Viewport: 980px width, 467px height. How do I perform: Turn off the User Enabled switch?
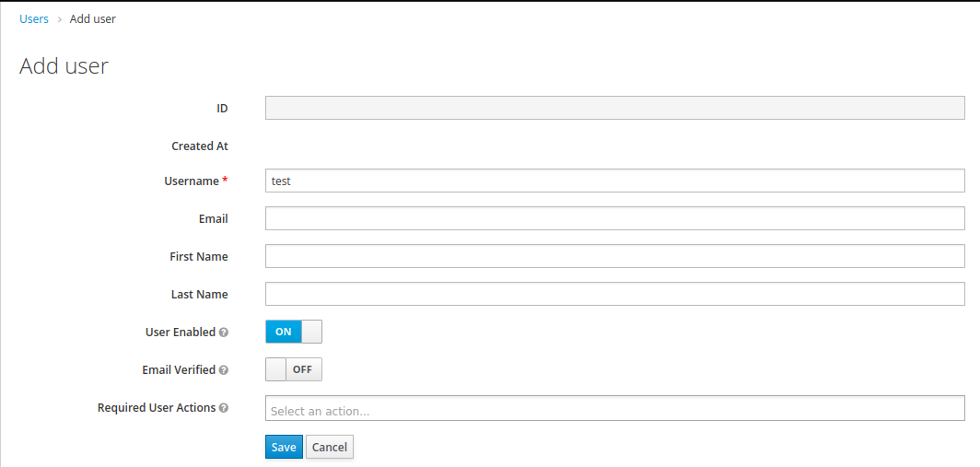click(293, 332)
